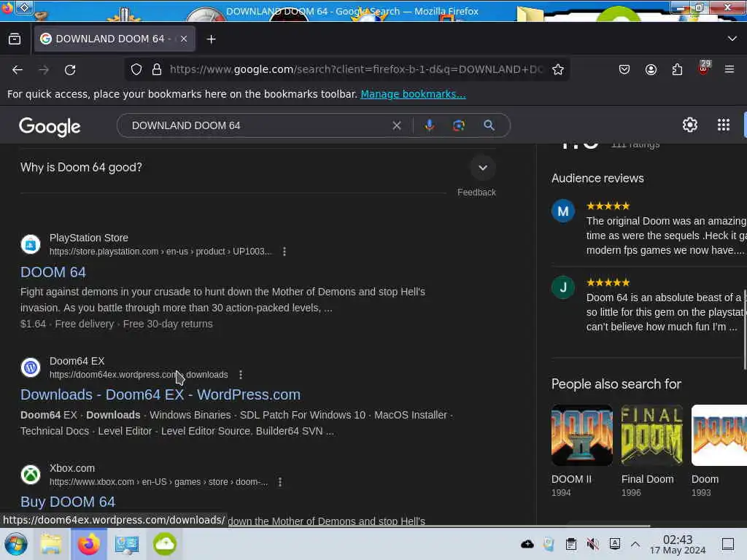
Task: Click the Doom64 EX WordPress favicon
Action: [x=31, y=367]
